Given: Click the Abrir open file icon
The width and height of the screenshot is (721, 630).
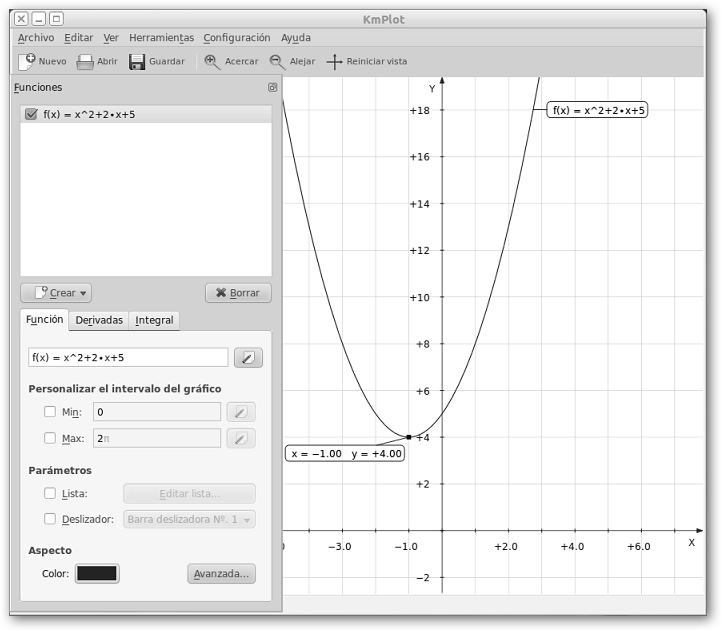Looking at the screenshot, I should pos(86,61).
